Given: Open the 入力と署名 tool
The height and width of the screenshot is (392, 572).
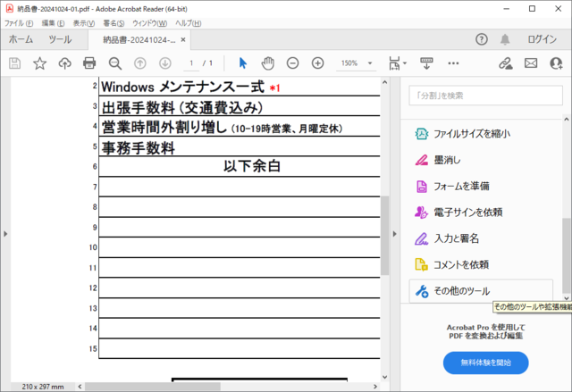Looking at the screenshot, I should (x=447, y=238).
